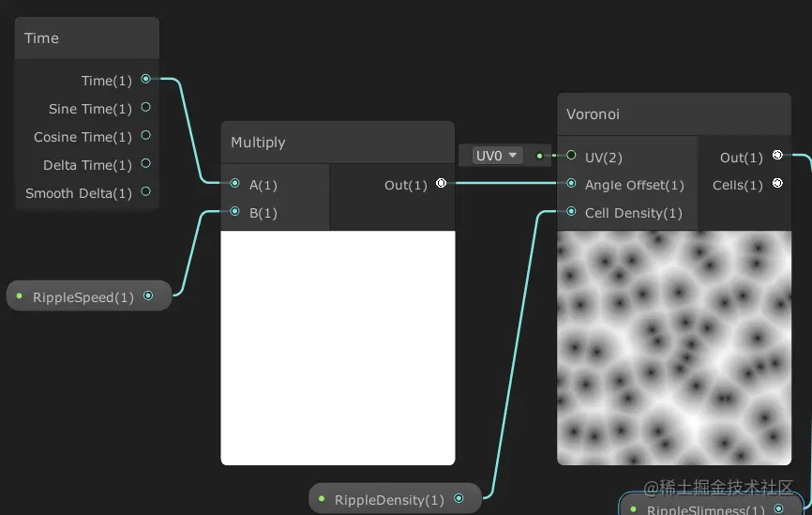812x515 pixels.
Task: Click the Voronoi UV(2) input port
Action: (571, 155)
